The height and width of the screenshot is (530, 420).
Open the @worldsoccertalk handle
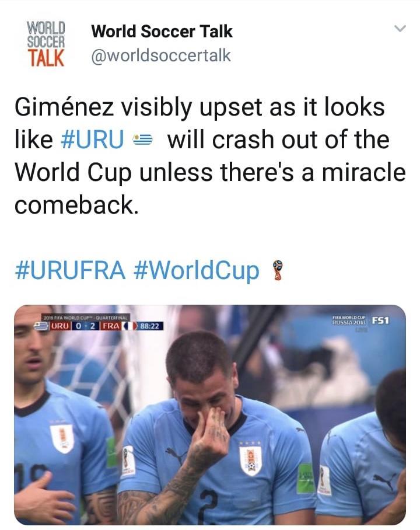click(161, 55)
